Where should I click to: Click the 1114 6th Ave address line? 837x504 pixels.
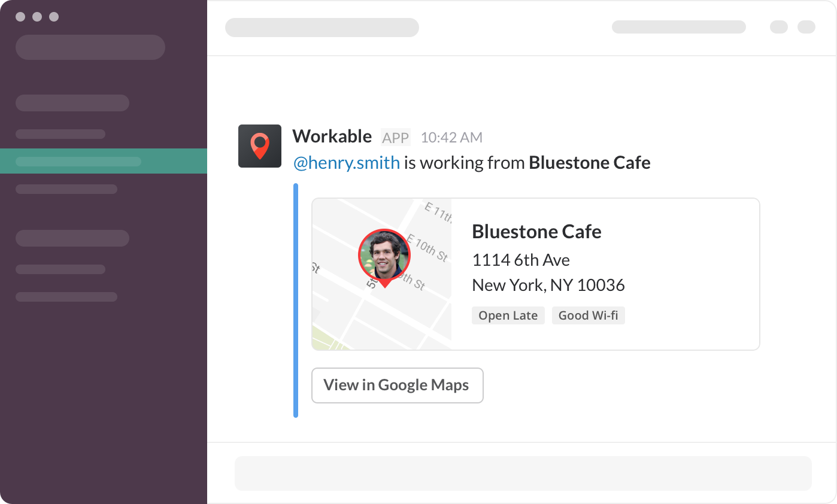coord(520,260)
